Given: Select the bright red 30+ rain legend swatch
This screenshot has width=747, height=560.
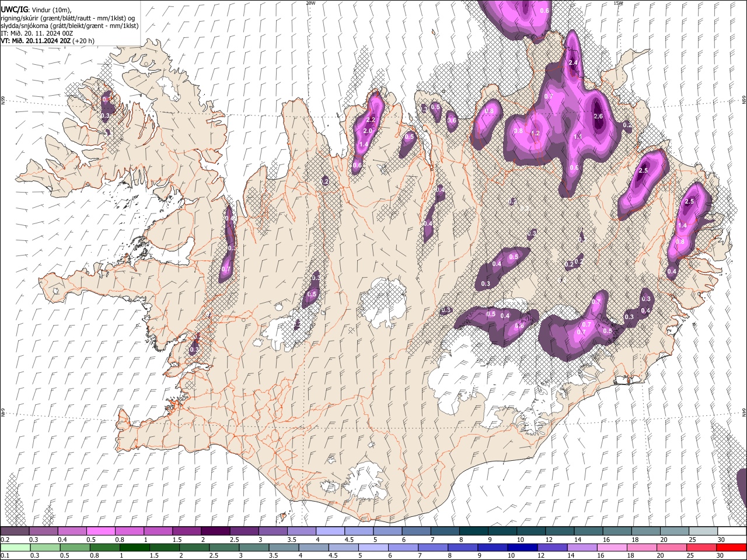Looking at the screenshot, I should (x=731, y=547).
